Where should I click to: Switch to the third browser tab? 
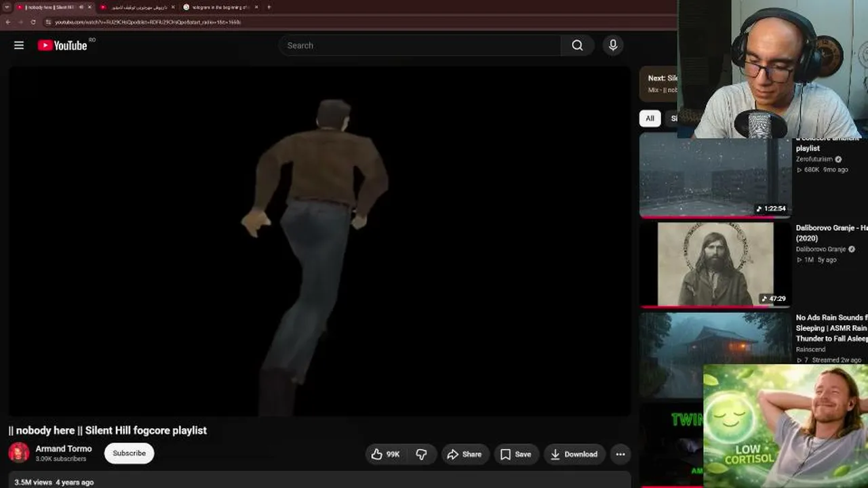[x=220, y=7]
